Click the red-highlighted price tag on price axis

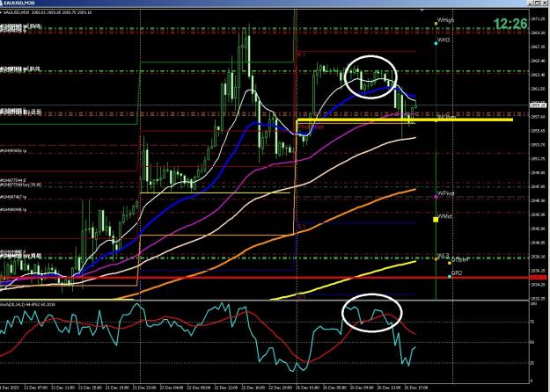(x=538, y=278)
